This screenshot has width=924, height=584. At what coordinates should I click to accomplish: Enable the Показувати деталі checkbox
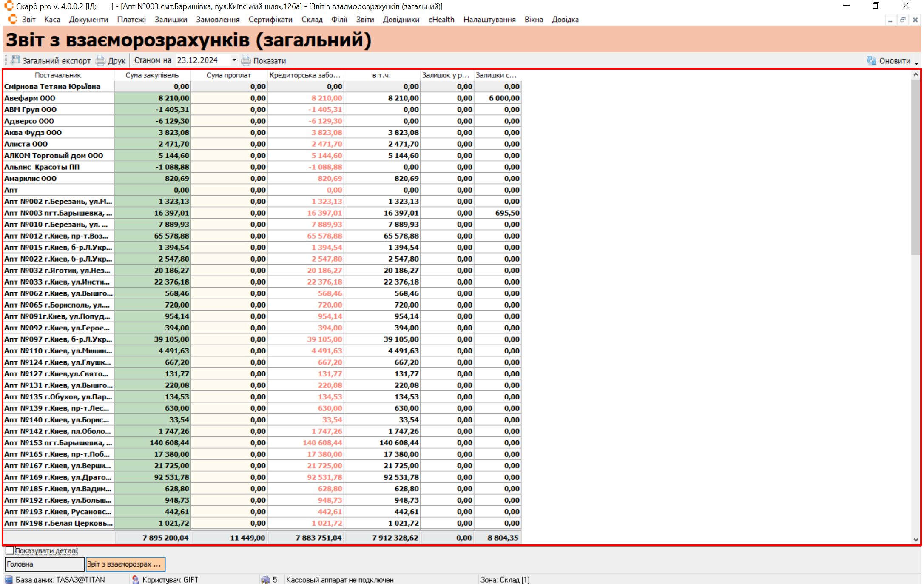click(10, 550)
